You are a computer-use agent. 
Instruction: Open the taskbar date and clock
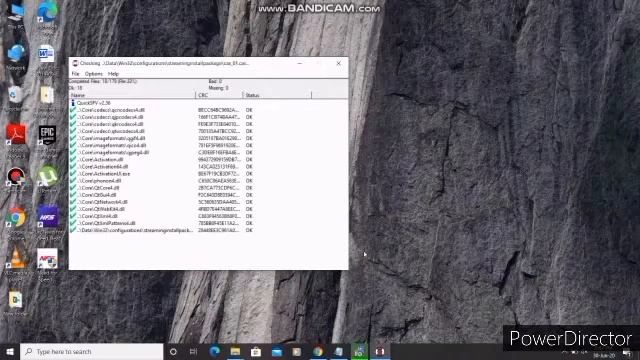tap(604, 355)
